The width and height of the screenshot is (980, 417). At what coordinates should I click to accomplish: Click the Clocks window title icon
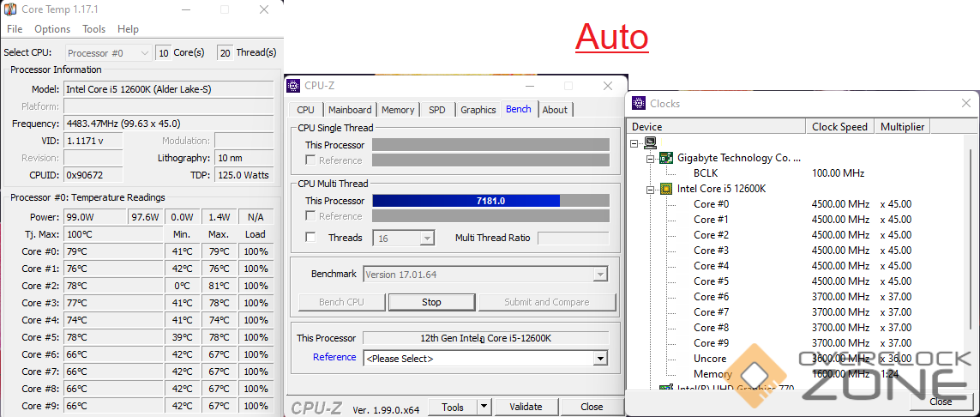(x=639, y=103)
